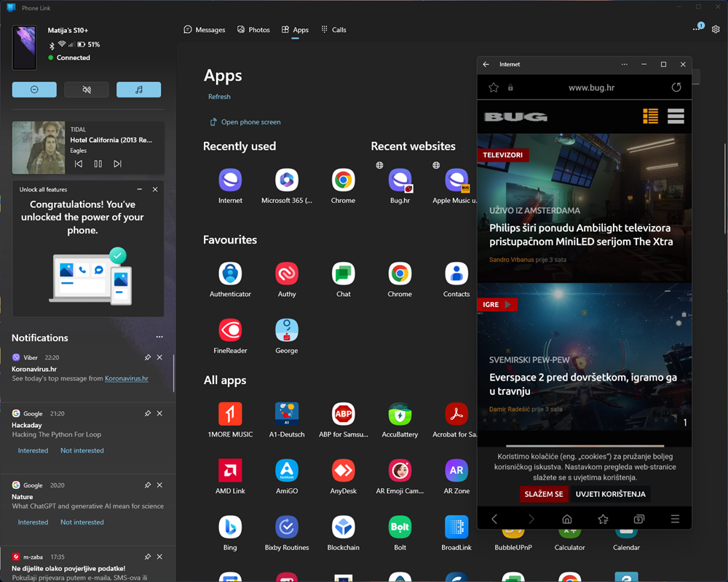
Task: Pin the Nature Google notification
Action: 148,485
